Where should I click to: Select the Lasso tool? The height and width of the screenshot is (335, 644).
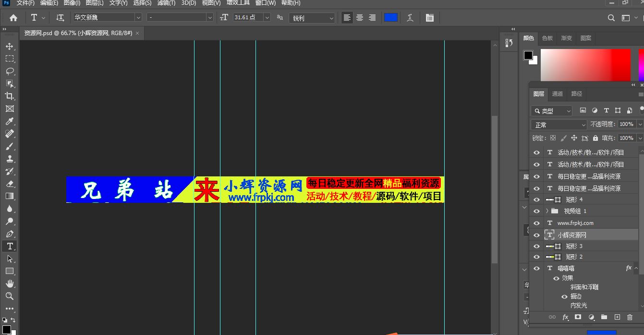click(10, 71)
